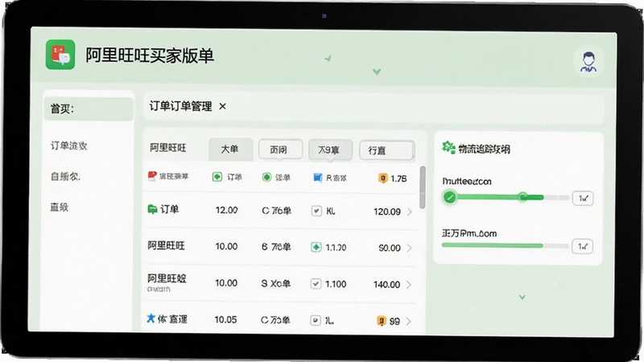Close the 订单订单管理 tab

(x=223, y=107)
